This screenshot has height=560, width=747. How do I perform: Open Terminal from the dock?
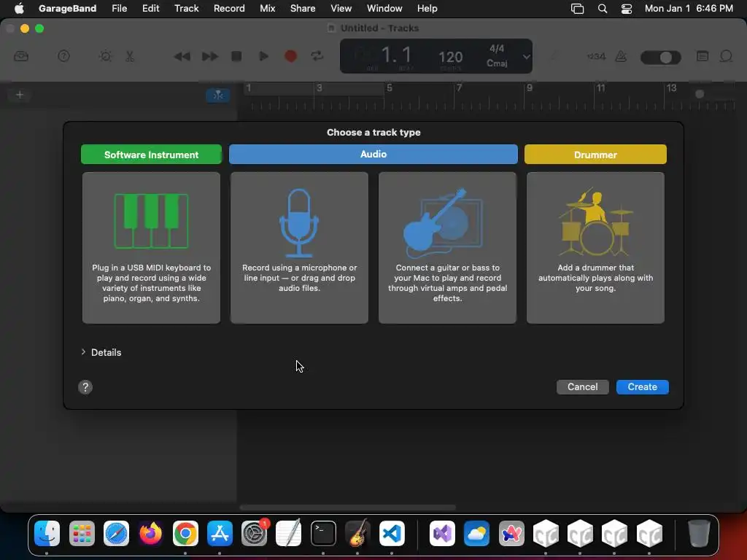point(323,533)
